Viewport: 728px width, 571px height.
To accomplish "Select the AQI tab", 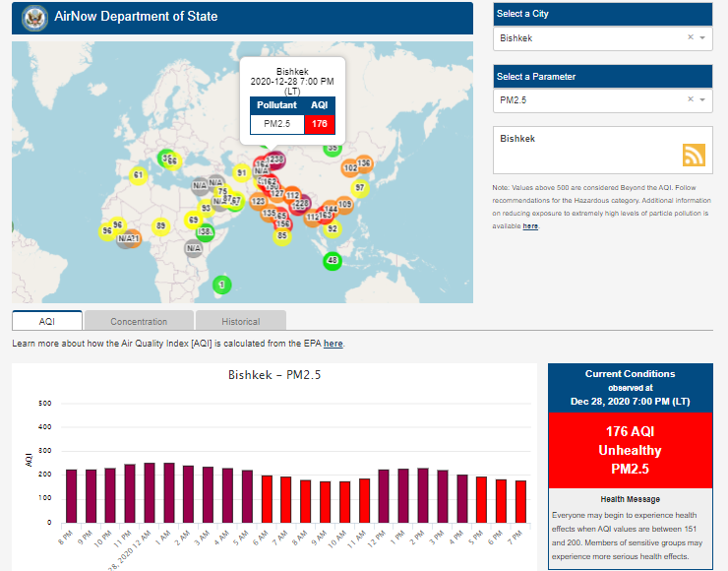I will click(47, 321).
